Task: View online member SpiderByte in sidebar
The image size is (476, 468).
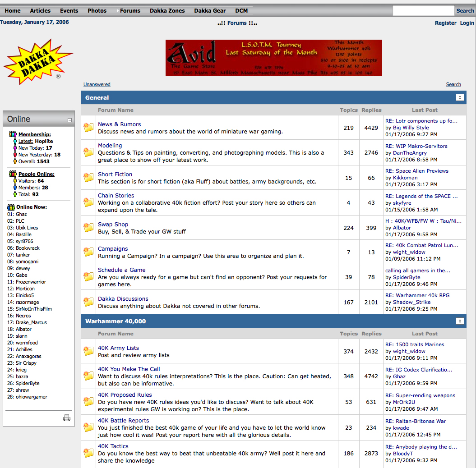Action: coord(28,383)
